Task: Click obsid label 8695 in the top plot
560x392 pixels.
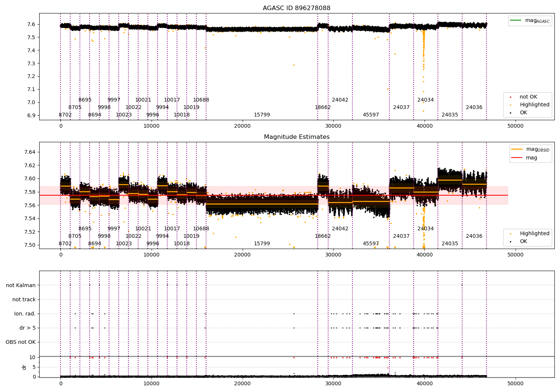Action: click(x=85, y=100)
